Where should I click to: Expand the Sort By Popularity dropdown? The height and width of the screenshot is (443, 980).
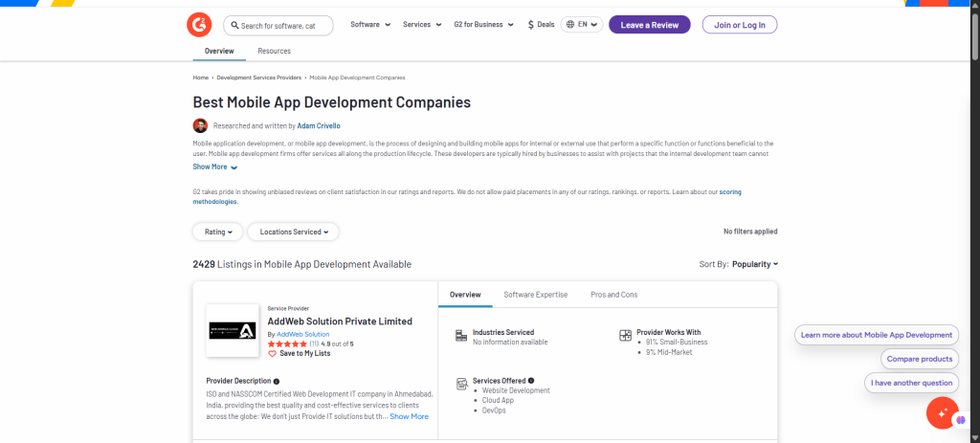(754, 264)
